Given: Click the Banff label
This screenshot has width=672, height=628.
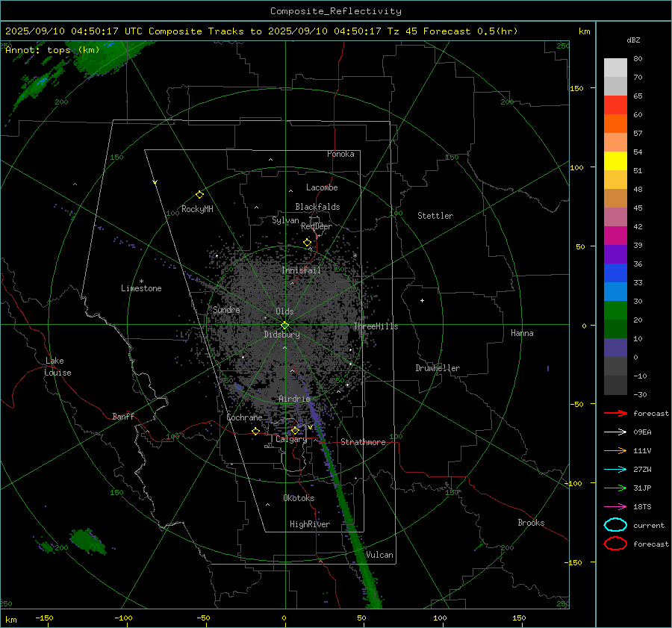Looking at the screenshot, I should click(123, 416).
